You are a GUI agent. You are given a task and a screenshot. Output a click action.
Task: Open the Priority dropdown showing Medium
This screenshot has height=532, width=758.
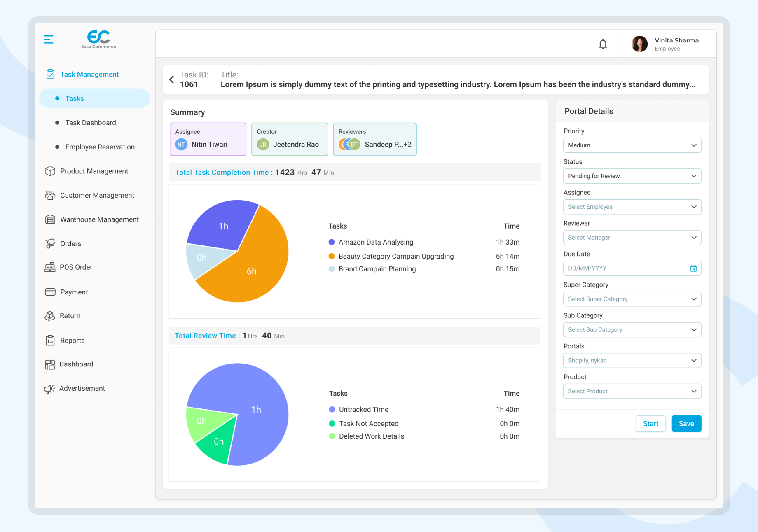pyautogui.click(x=632, y=145)
